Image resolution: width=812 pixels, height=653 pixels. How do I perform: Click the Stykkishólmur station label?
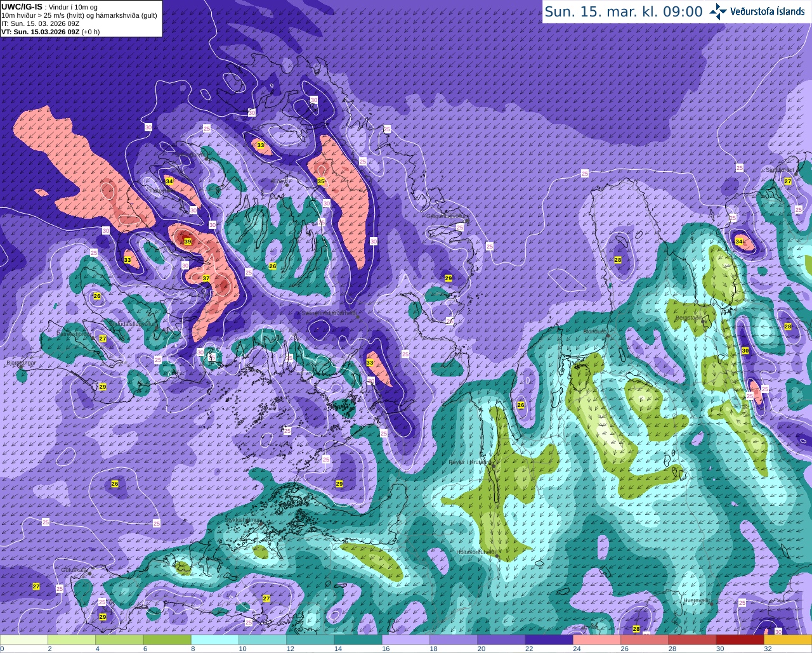(x=244, y=520)
